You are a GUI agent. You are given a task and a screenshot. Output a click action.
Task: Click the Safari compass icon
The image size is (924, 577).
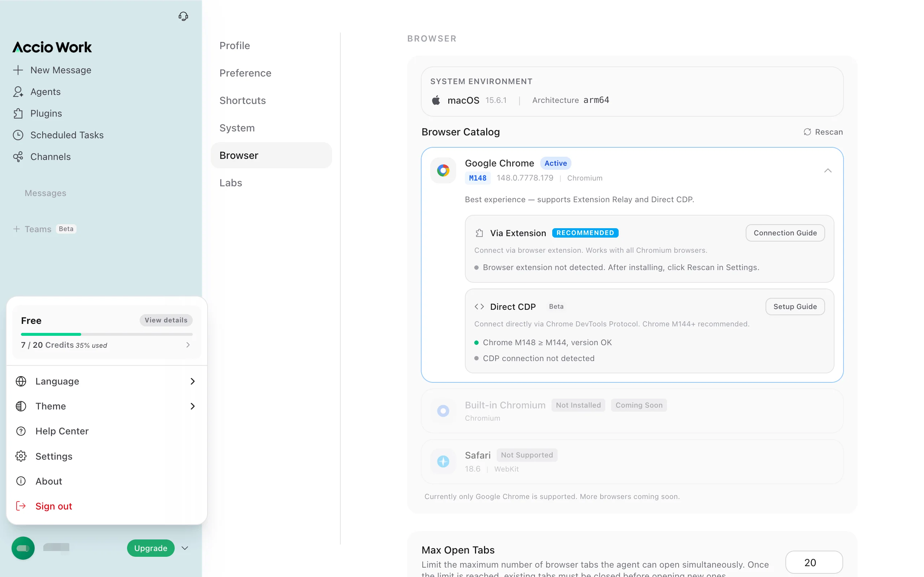pos(443,461)
